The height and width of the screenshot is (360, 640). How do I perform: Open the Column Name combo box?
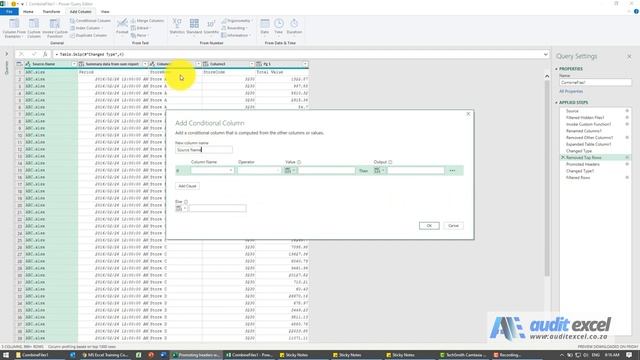click(x=212, y=171)
